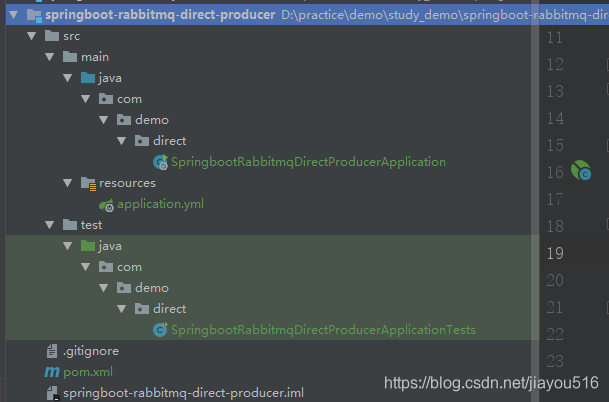Select SpringbootRabbitmqDirectProducerApplicationTests class

[x=323, y=330]
